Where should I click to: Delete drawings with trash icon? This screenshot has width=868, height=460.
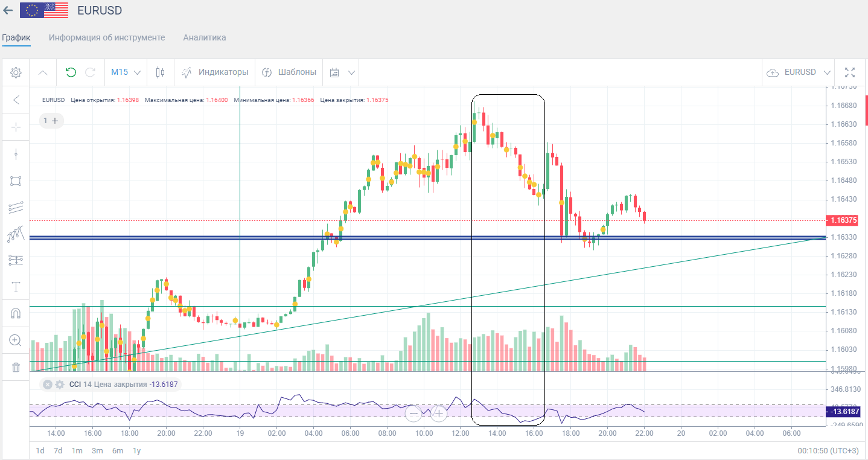(16, 367)
